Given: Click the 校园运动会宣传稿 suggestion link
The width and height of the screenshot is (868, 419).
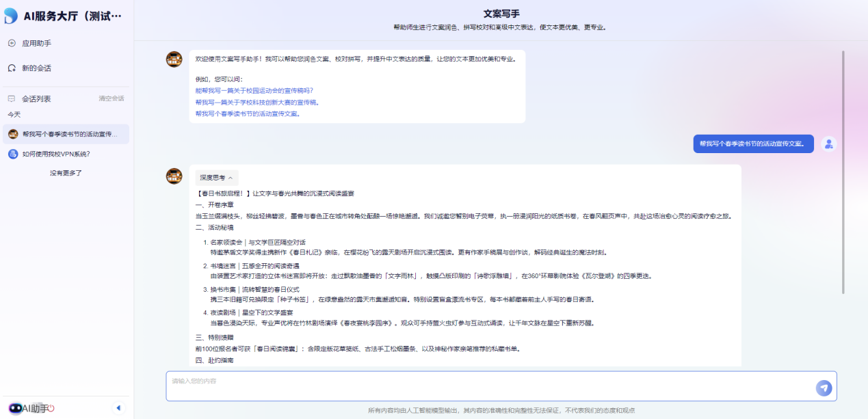Looking at the screenshot, I should point(254,90).
